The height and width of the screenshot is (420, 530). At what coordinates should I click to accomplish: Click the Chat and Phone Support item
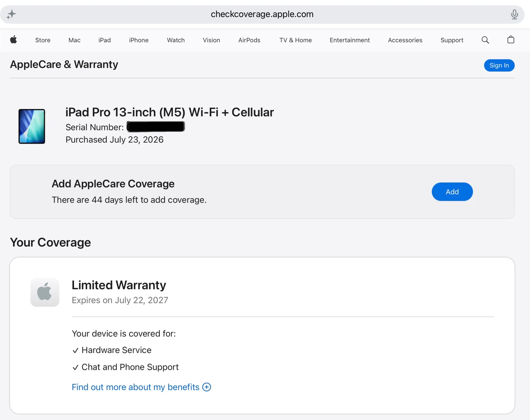pos(125,367)
